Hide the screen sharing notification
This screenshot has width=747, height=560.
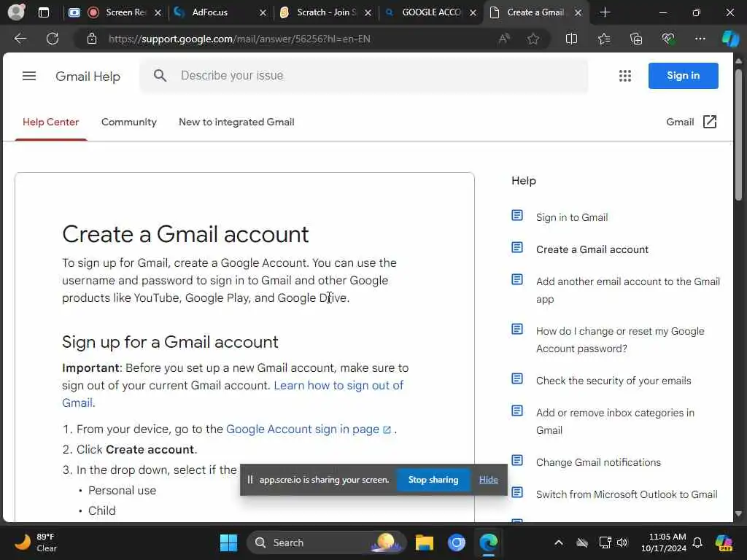click(x=488, y=480)
